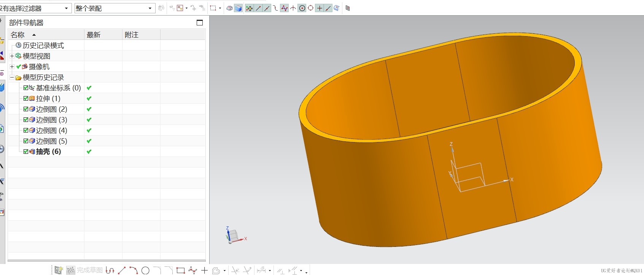Collapse the 模型历史记录 folder
644x275 pixels.
tap(12, 77)
